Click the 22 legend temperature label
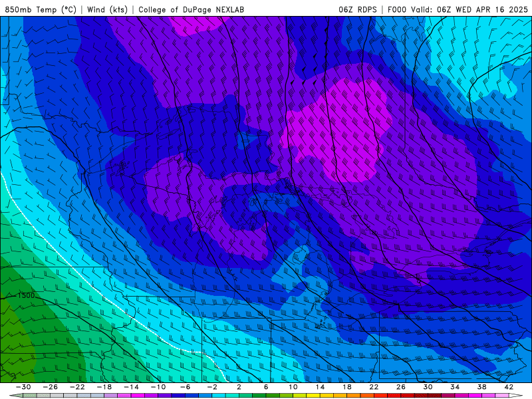Image resolution: width=532 pixels, height=399 pixels. click(374, 387)
